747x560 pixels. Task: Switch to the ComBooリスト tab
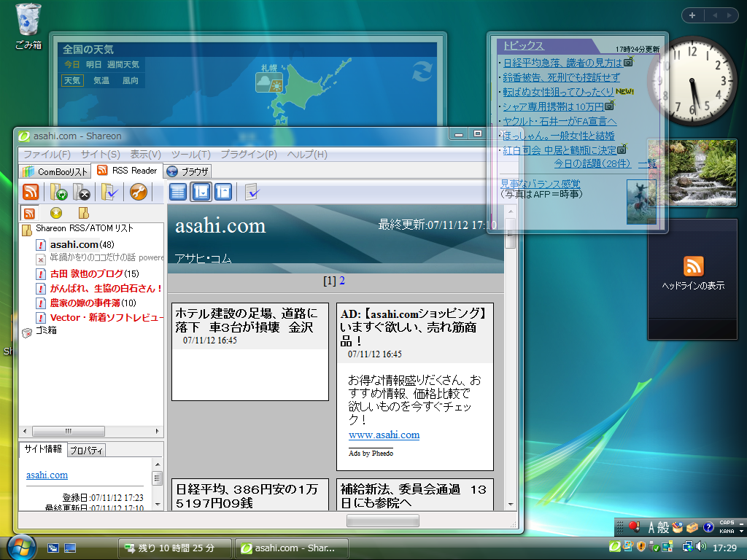click(x=55, y=171)
